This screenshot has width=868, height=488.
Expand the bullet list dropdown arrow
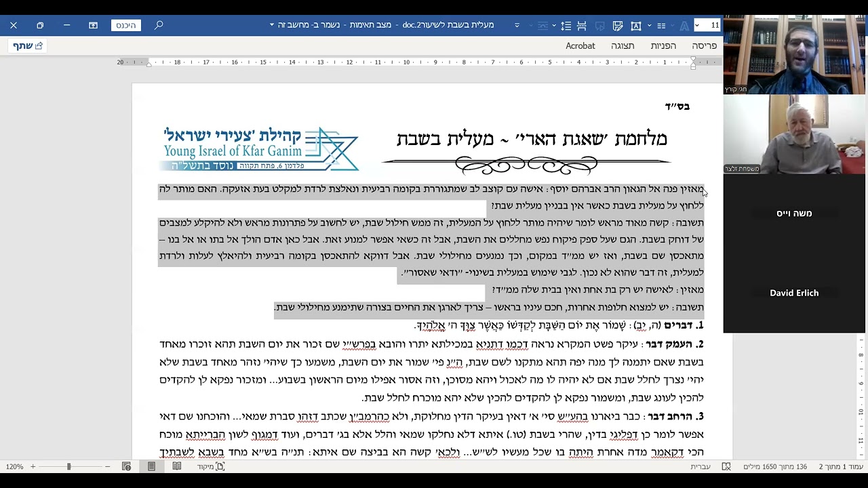tap(650, 26)
